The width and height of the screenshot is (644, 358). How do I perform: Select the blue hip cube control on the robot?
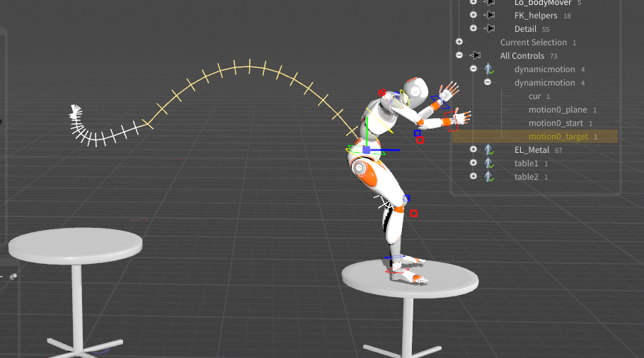point(367,150)
